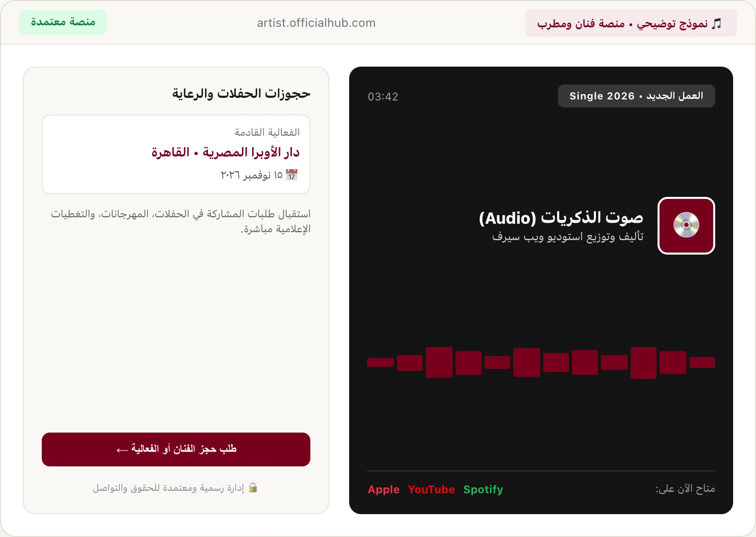Screen dimensions: 756x537
Task: Click the audio waveform progress bars
Action: [541, 362]
